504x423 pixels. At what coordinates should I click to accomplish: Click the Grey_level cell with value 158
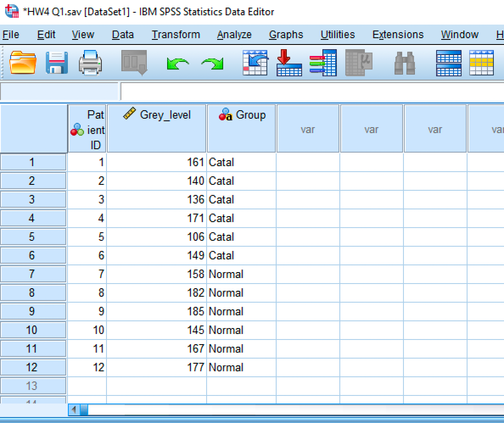(157, 274)
